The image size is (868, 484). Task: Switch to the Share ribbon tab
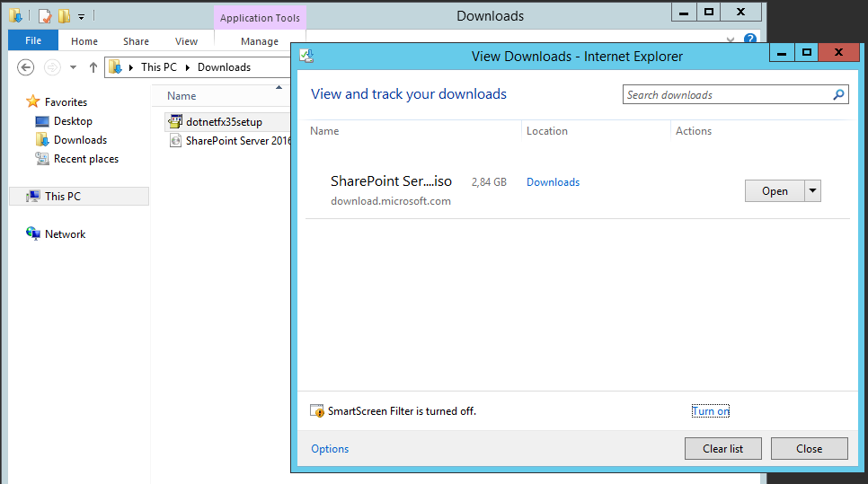(136, 41)
